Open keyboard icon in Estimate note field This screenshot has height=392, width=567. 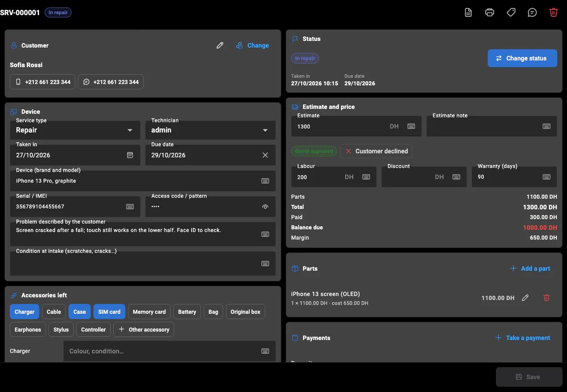pyautogui.click(x=547, y=126)
